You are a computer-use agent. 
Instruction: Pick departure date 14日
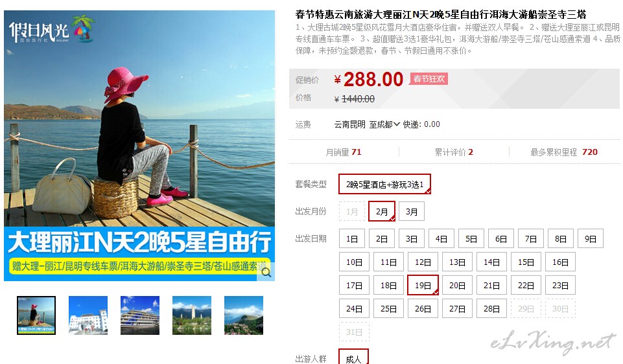(492, 262)
